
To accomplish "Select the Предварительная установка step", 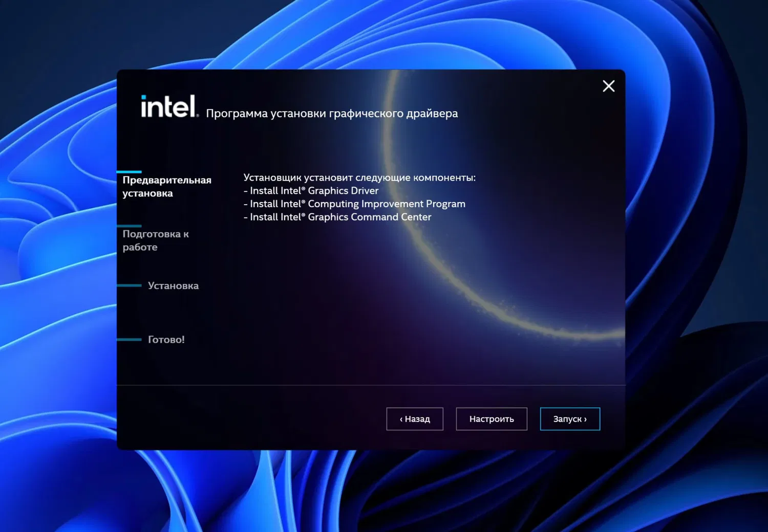I will pyautogui.click(x=167, y=187).
